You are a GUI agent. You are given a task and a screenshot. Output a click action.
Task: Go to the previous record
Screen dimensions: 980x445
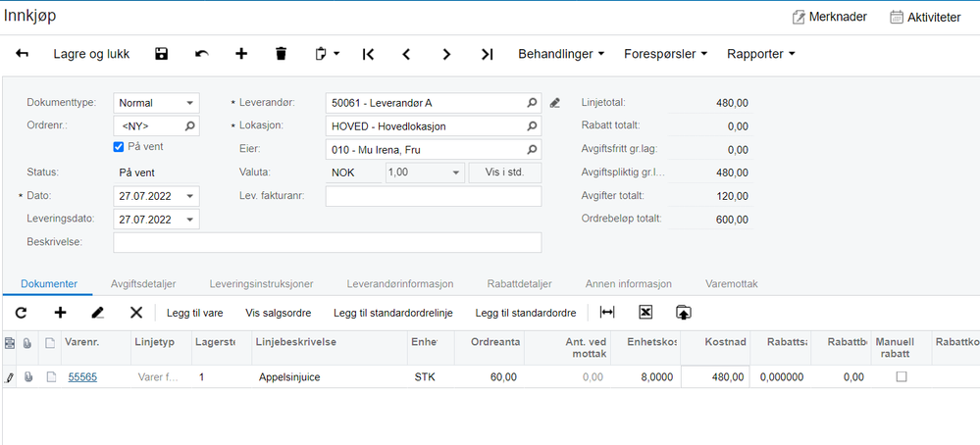click(406, 54)
